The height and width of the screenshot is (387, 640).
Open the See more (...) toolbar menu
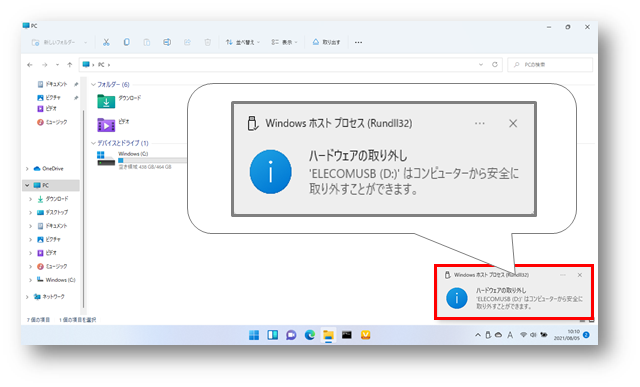click(x=358, y=42)
